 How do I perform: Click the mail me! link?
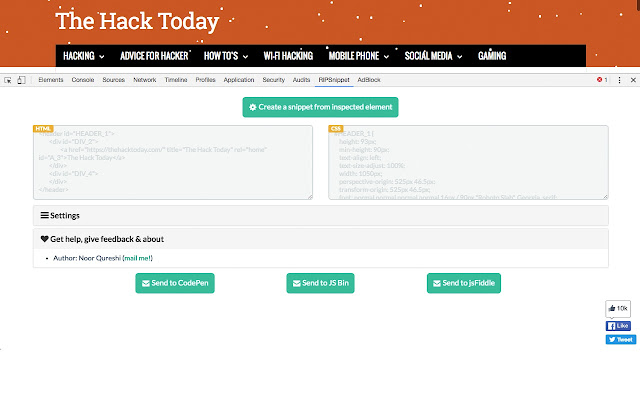(x=138, y=258)
